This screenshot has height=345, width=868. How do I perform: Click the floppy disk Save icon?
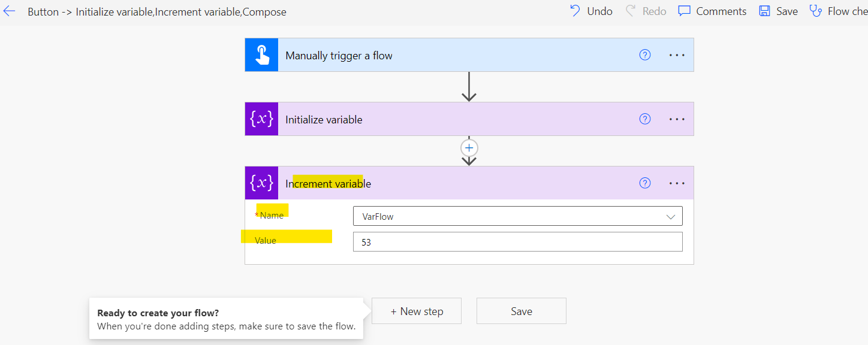[764, 11]
